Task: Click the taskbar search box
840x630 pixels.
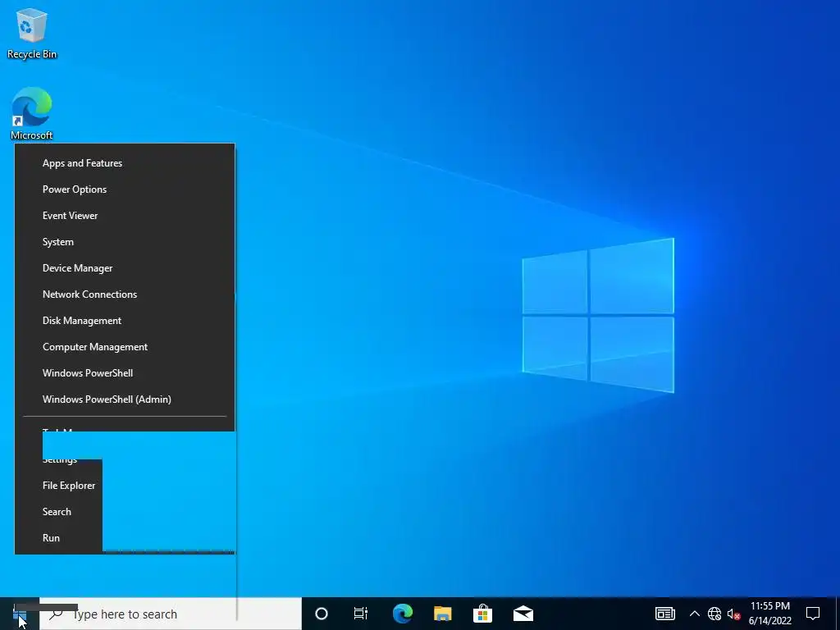Action: (x=171, y=614)
